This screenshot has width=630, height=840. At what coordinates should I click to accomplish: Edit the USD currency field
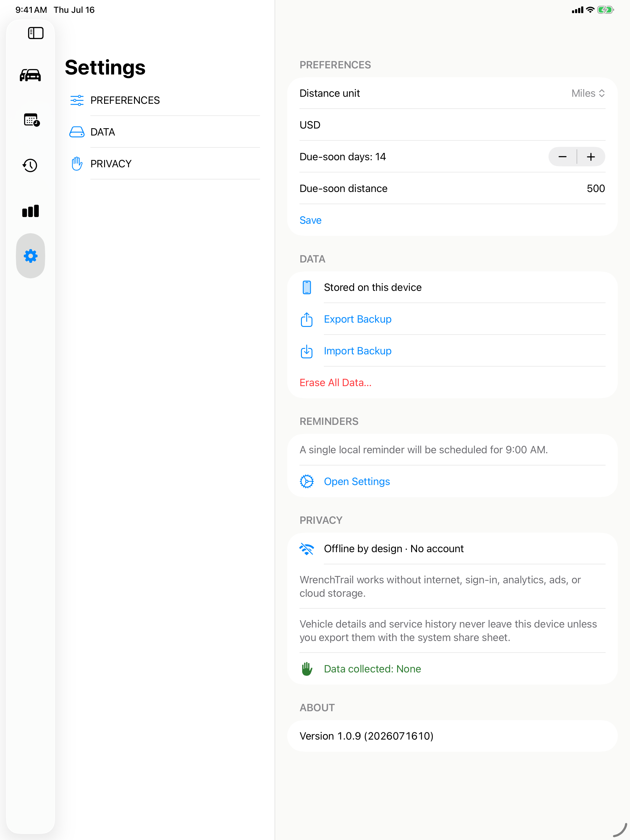[x=452, y=125]
